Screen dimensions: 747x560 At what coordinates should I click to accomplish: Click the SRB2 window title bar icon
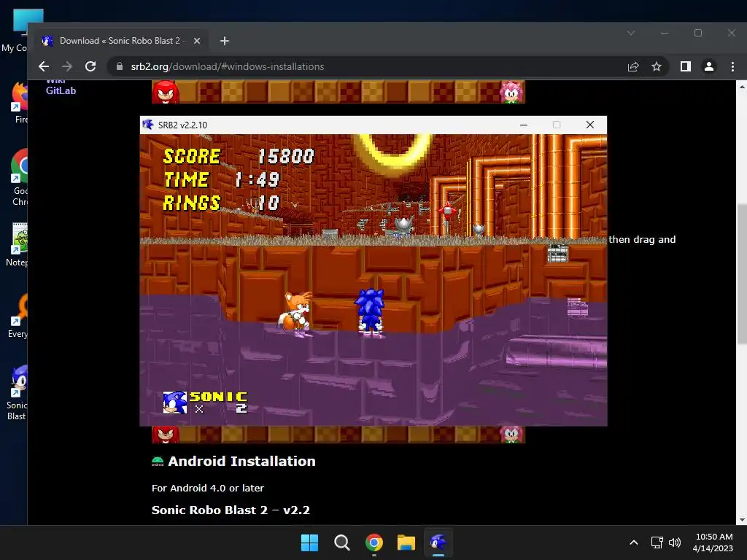click(x=148, y=125)
